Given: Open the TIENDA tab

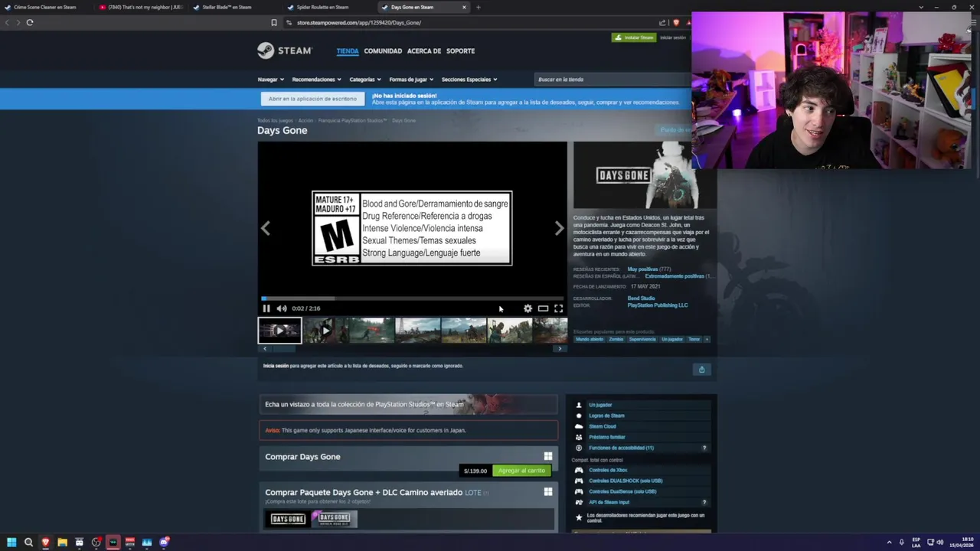Looking at the screenshot, I should [x=348, y=51].
